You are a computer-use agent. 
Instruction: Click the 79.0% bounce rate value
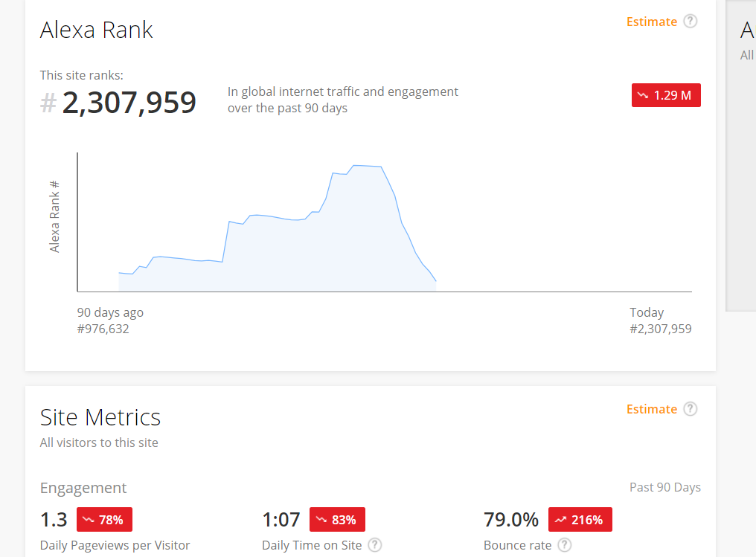(x=511, y=519)
